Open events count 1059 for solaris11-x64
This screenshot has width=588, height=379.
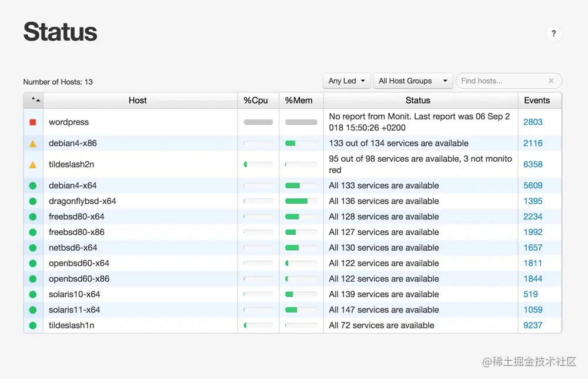(533, 310)
